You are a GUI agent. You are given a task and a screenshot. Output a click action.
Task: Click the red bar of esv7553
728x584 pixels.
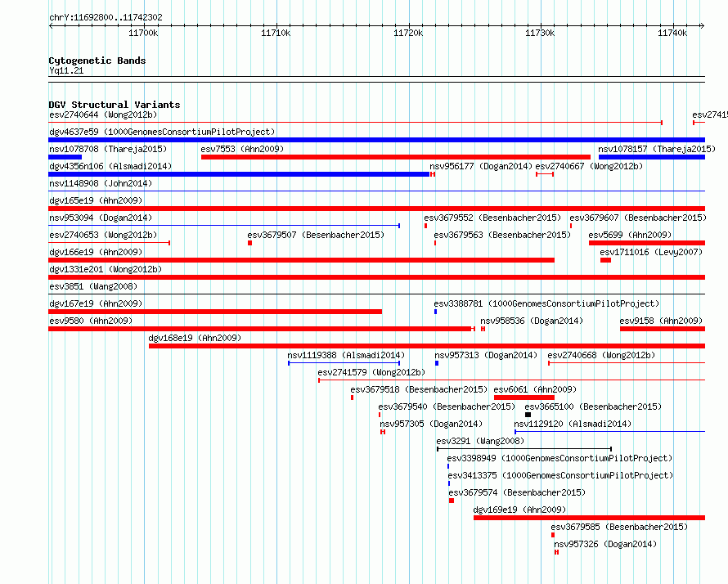click(396, 157)
